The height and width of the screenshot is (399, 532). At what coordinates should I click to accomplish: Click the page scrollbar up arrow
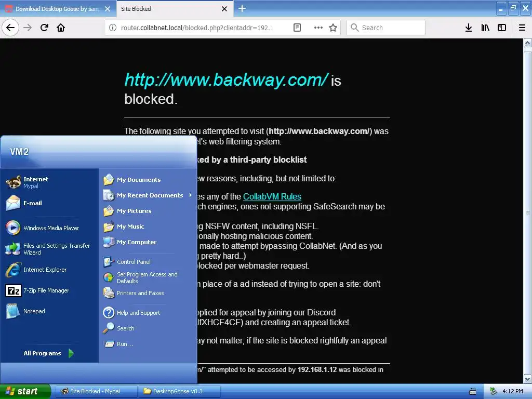pos(528,43)
